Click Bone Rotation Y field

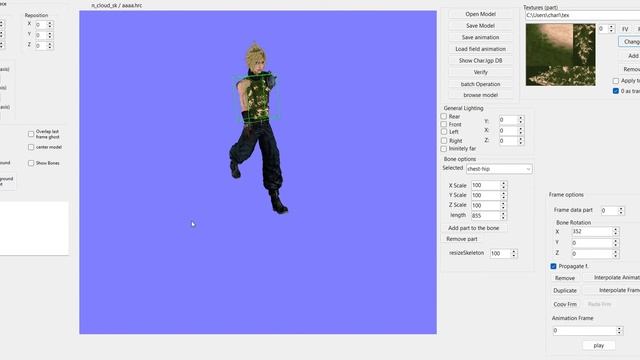tap(591, 243)
